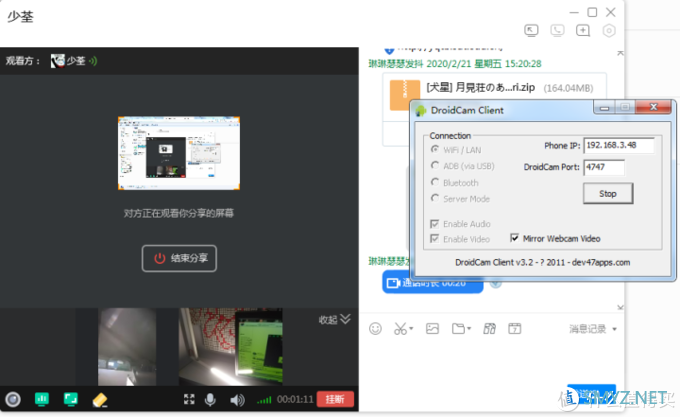Click the left webcam video thumbnail

click(127, 347)
